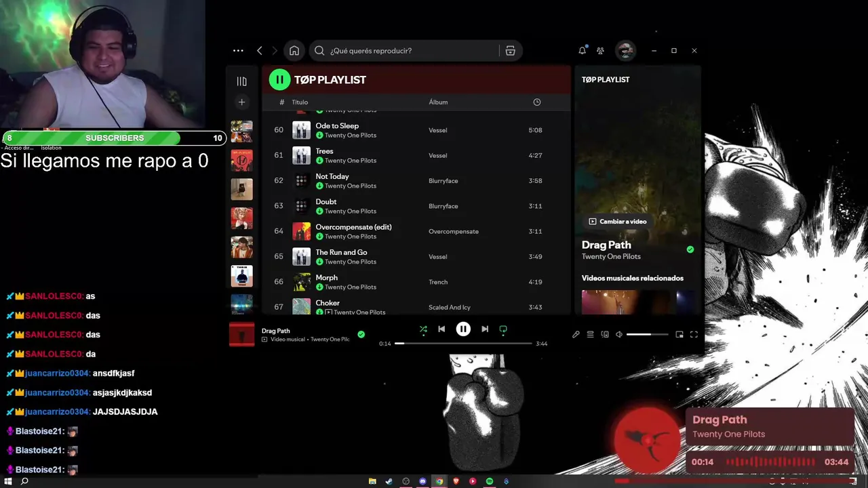The width and height of the screenshot is (868, 488).
Task: Open the Trench album link for Morph
Action: 438,282
